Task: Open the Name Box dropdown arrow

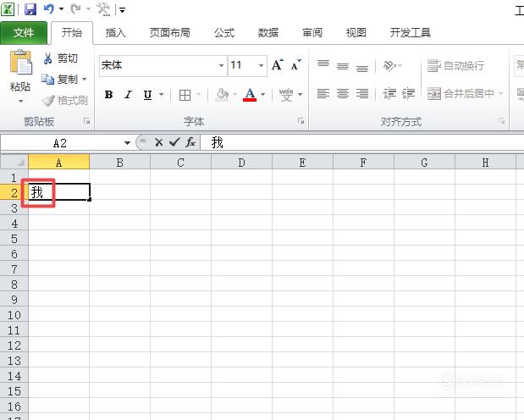Action: tap(127, 143)
